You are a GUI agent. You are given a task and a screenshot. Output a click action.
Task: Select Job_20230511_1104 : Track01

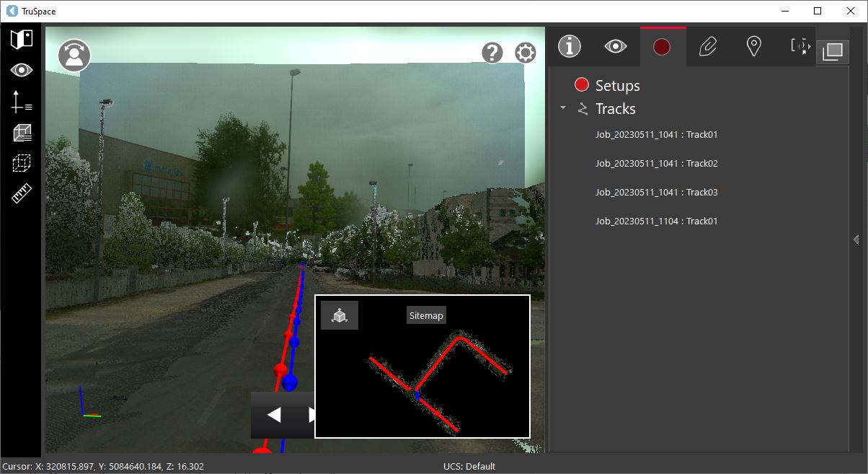pyautogui.click(x=656, y=221)
